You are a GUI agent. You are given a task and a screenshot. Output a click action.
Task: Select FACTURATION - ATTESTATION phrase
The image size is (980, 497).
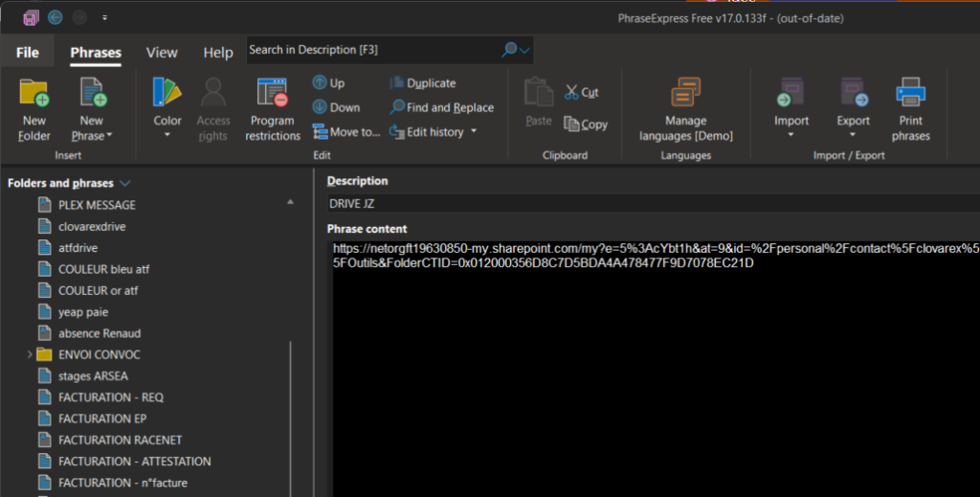pos(134,462)
